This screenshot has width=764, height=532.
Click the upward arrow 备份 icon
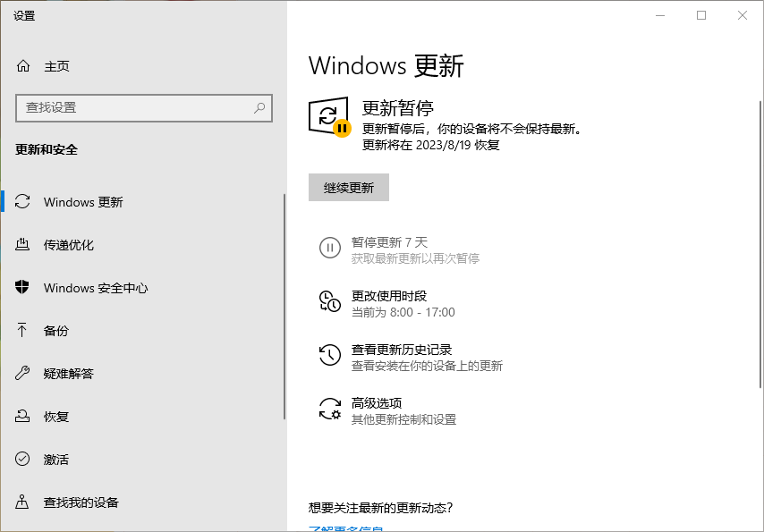22,330
